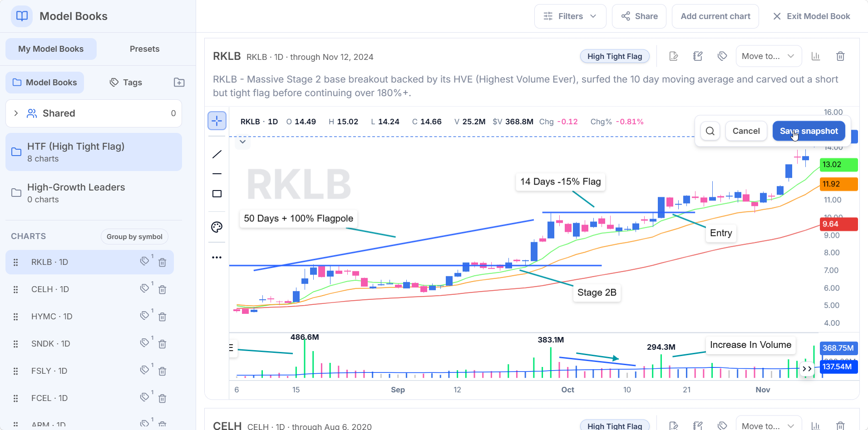The height and width of the screenshot is (430, 868).
Task: Grab the SNDK row drag handle
Action: coord(16,344)
